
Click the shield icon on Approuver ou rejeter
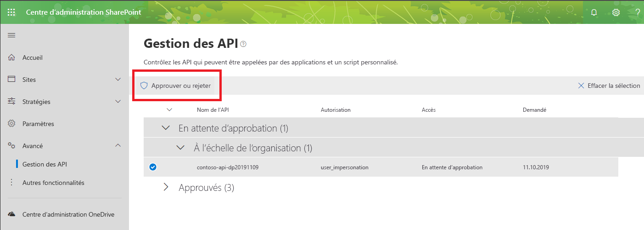pos(144,86)
